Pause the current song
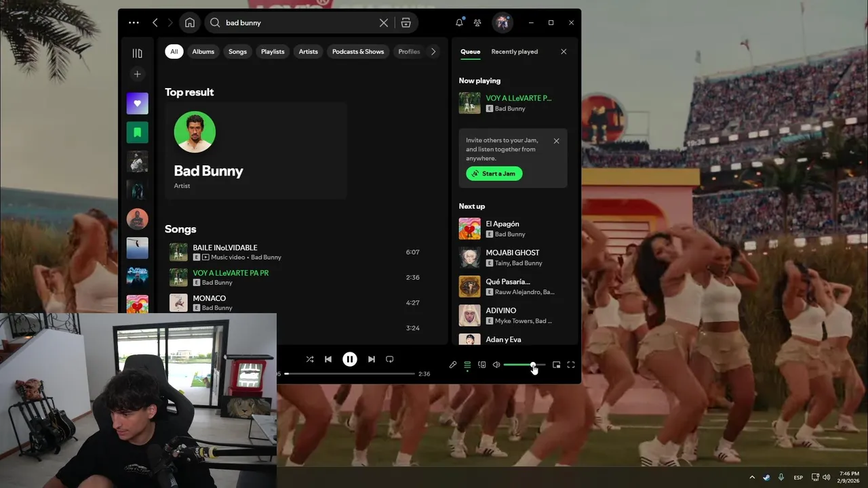The image size is (868, 488). tap(350, 359)
